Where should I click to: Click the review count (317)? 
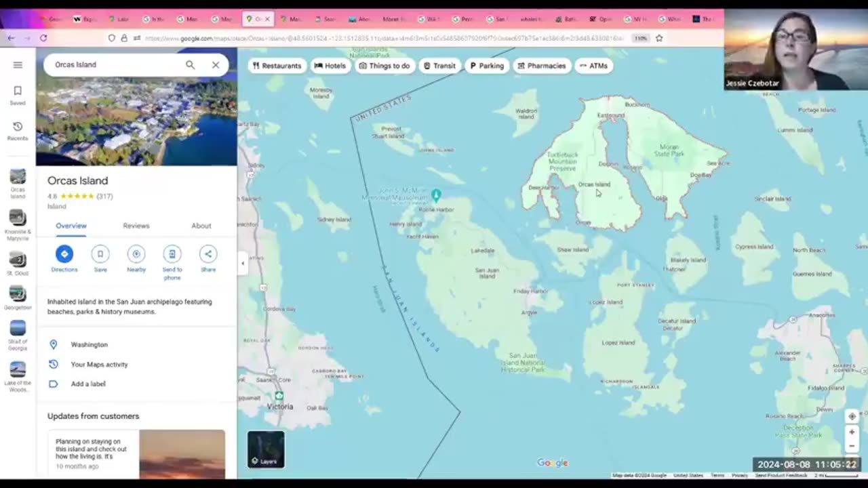(x=104, y=197)
